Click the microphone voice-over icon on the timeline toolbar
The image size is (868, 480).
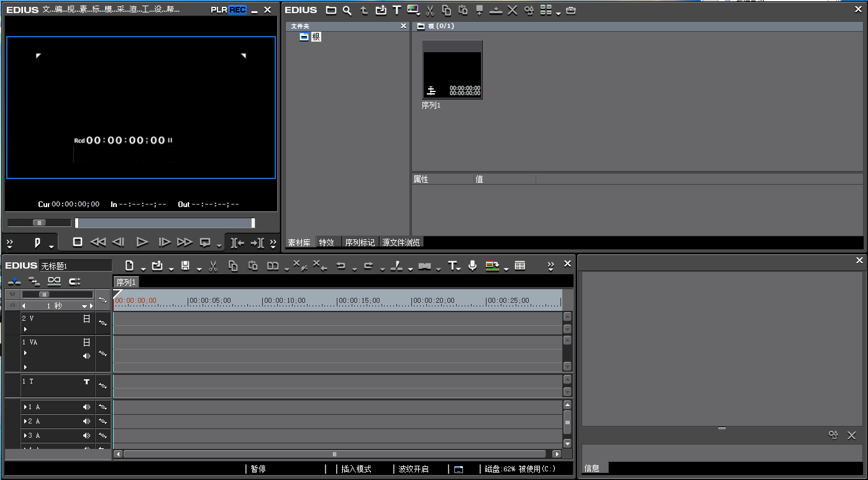pos(472,265)
